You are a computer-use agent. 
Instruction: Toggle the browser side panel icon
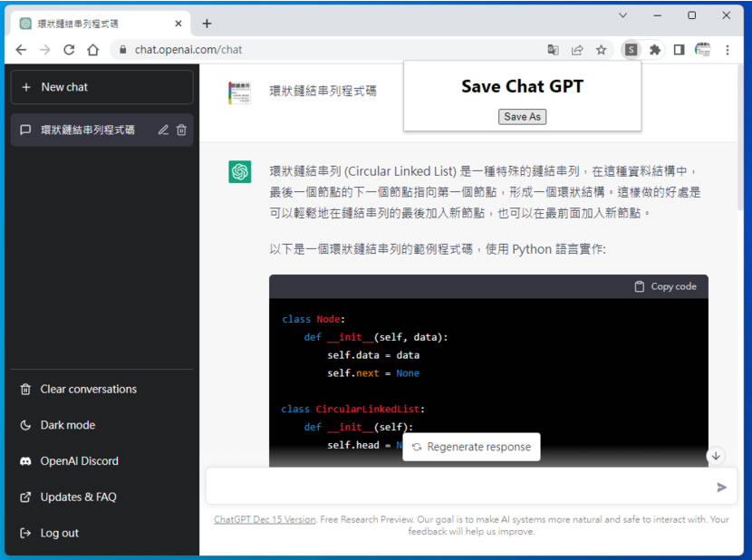click(679, 50)
